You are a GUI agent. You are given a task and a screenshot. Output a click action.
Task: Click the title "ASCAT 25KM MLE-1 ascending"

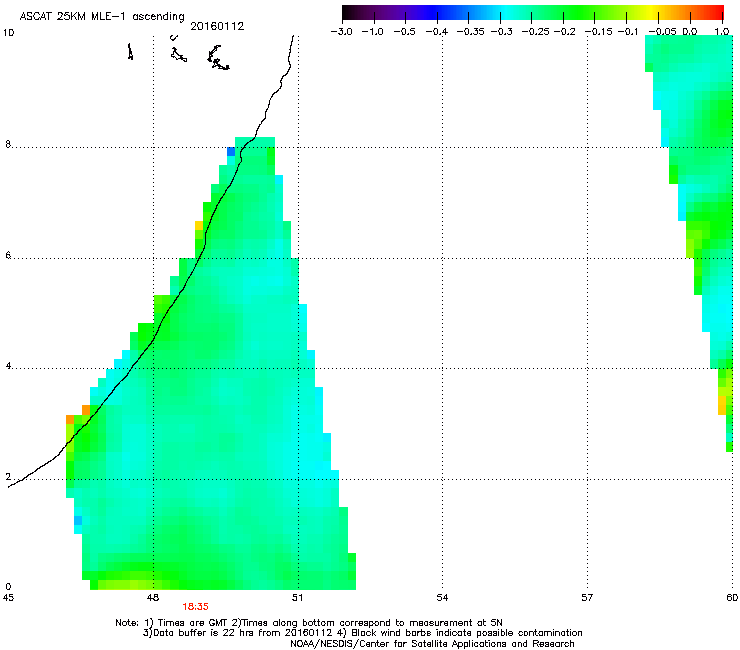point(102,17)
